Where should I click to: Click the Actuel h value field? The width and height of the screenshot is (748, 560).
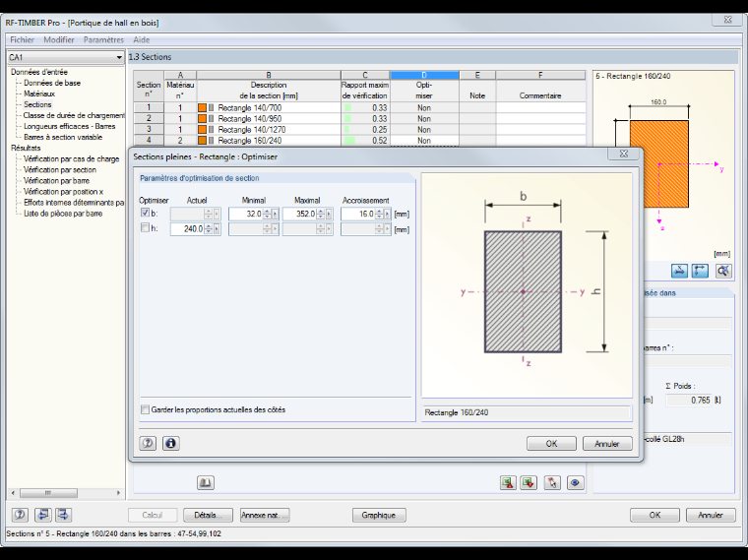click(187, 229)
